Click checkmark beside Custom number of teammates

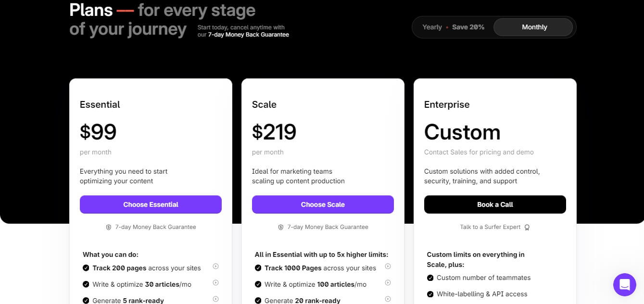click(430, 278)
